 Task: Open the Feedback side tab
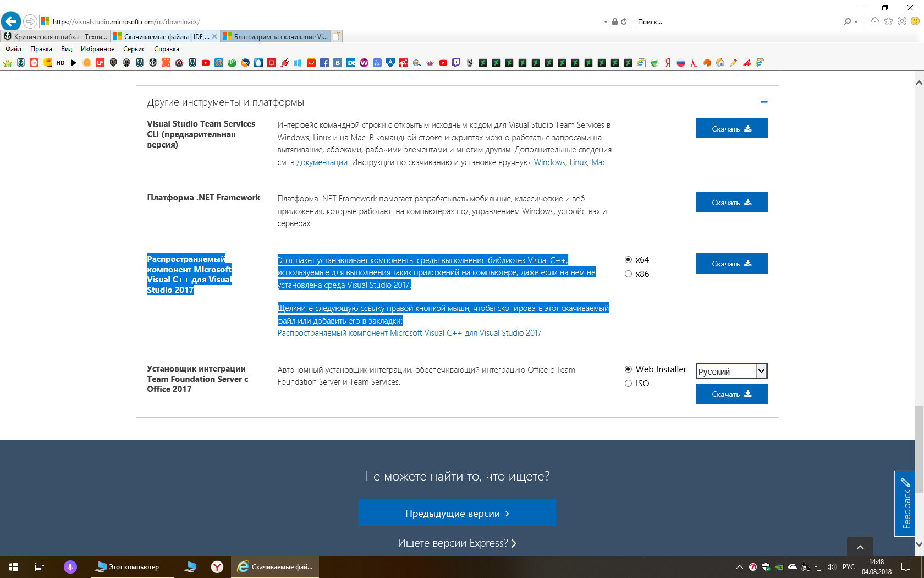905,504
